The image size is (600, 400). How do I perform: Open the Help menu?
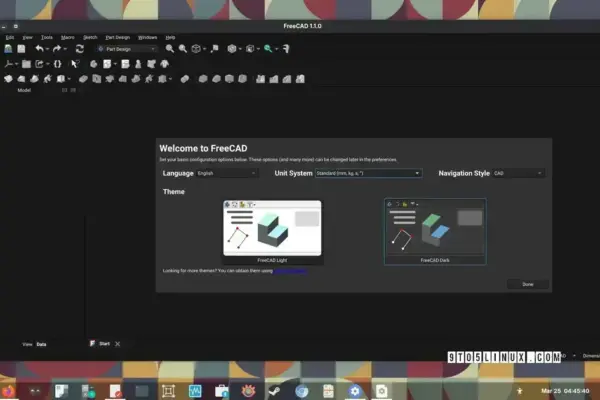(170, 38)
